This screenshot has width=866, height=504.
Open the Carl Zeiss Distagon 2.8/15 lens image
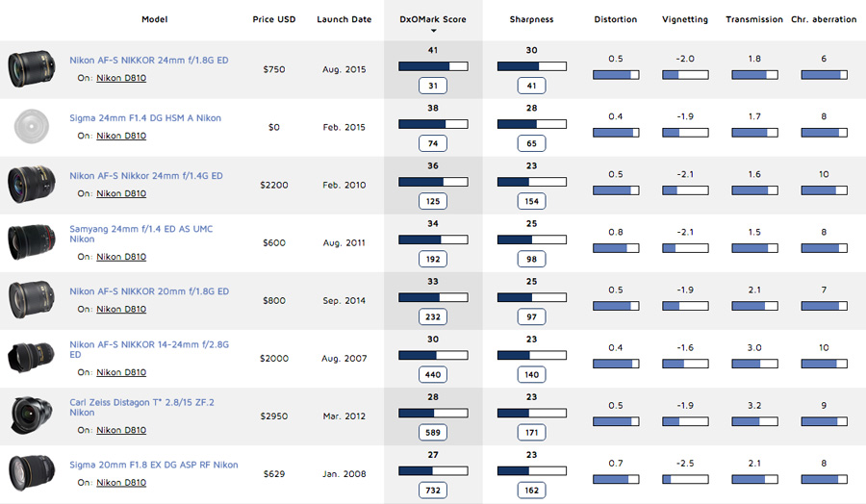pos(32,416)
